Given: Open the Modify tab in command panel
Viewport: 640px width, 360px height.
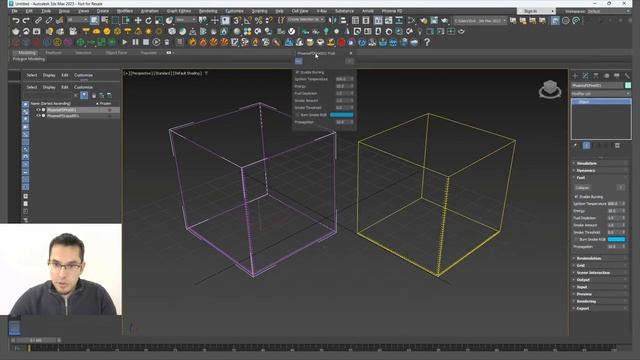Looking at the screenshot, I should coord(586,76).
